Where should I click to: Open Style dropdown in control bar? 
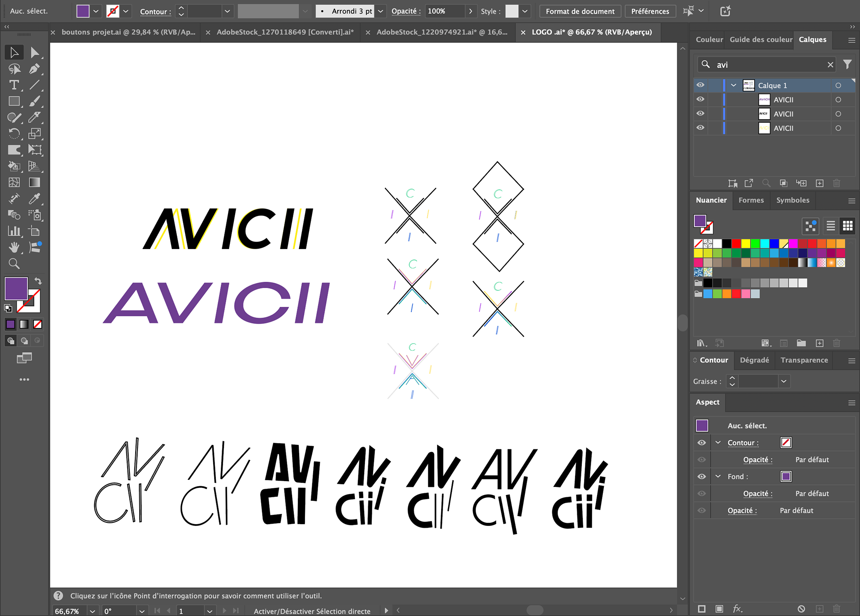click(525, 11)
